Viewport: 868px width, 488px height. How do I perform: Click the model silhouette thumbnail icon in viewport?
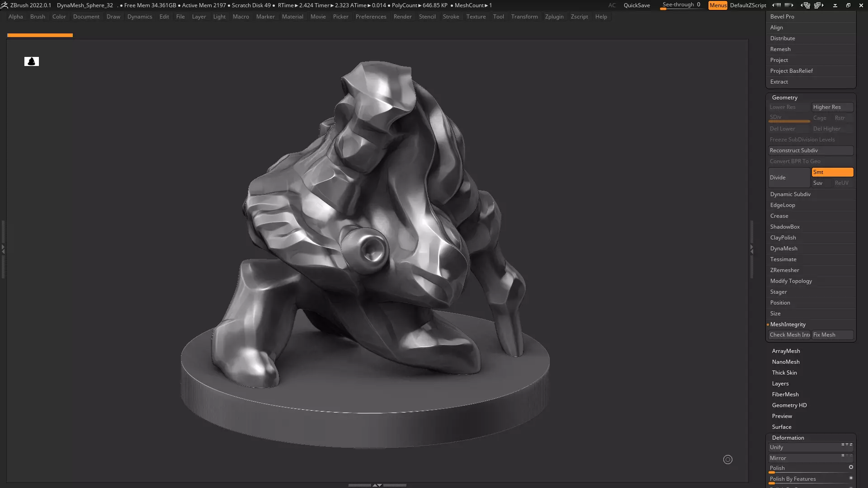(x=32, y=61)
